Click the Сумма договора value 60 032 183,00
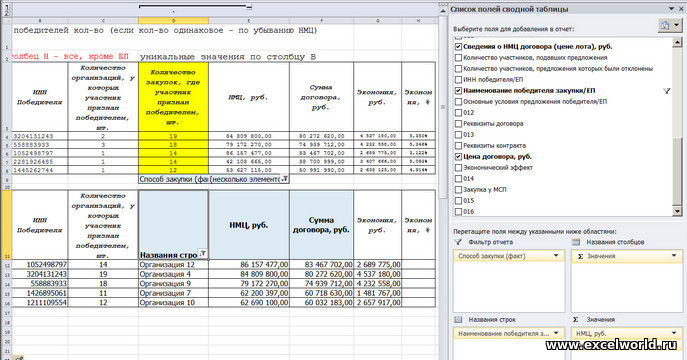This screenshot has height=360, width=687. tap(321, 303)
